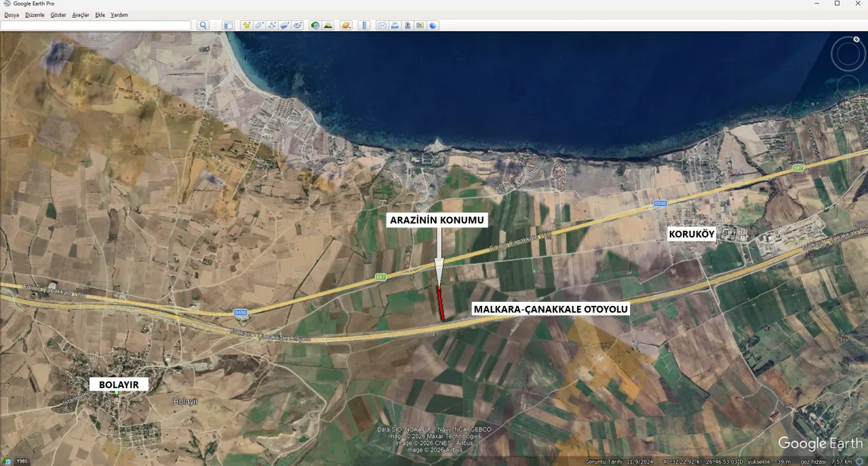
Task: Click into the search input field
Action: coord(96,25)
